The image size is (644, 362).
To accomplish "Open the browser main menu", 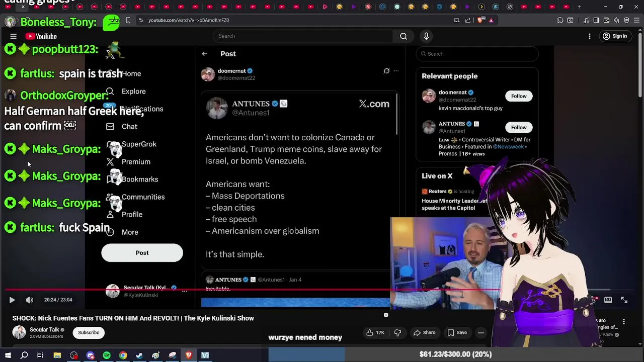I will pos(636,20).
